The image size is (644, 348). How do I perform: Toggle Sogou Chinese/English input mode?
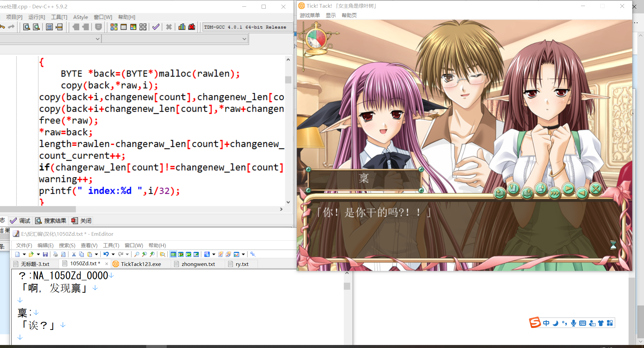click(x=546, y=323)
